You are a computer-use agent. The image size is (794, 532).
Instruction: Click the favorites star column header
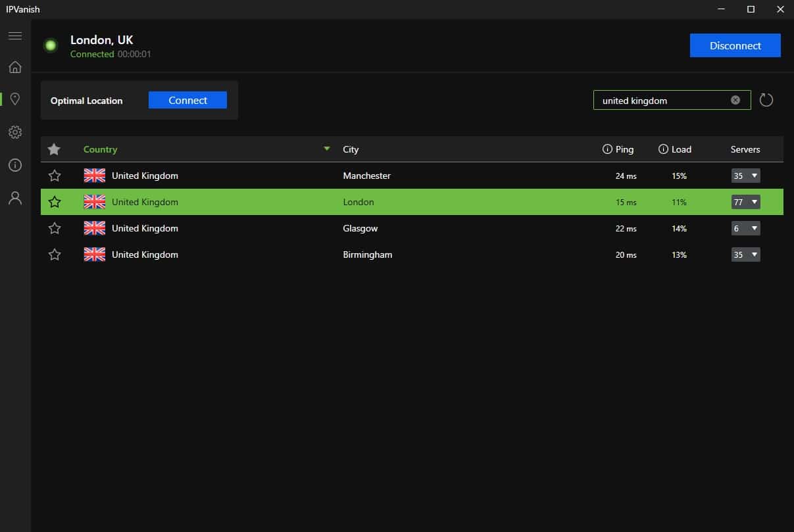coord(54,149)
